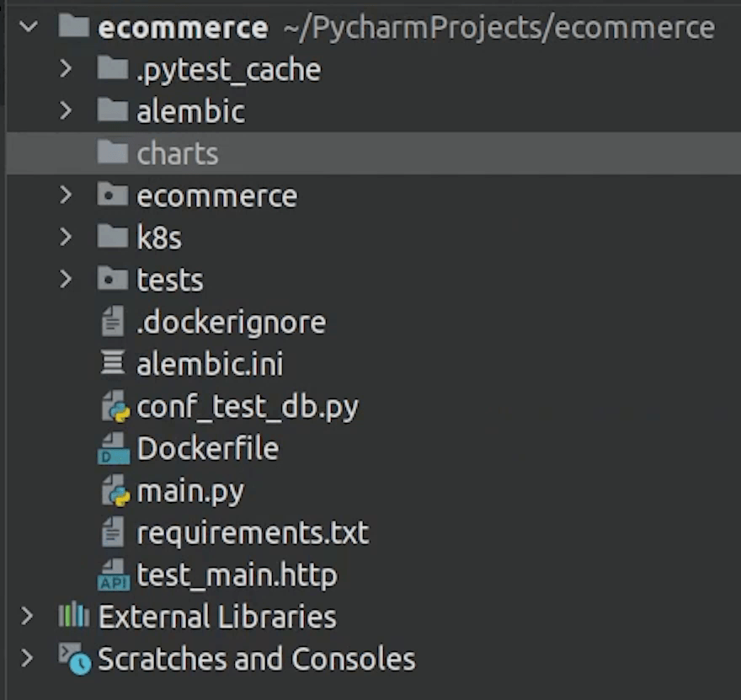This screenshot has width=741, height=700.
Task: Select the ecommerce source package
Action: click(216, 195)
